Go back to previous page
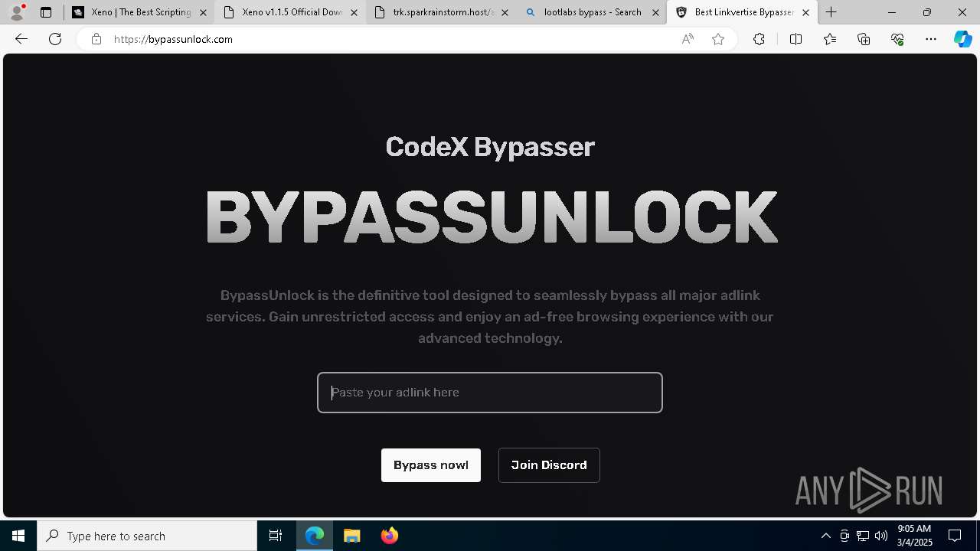The width and height of the screenshot is (980, 551). pos(21,39)
